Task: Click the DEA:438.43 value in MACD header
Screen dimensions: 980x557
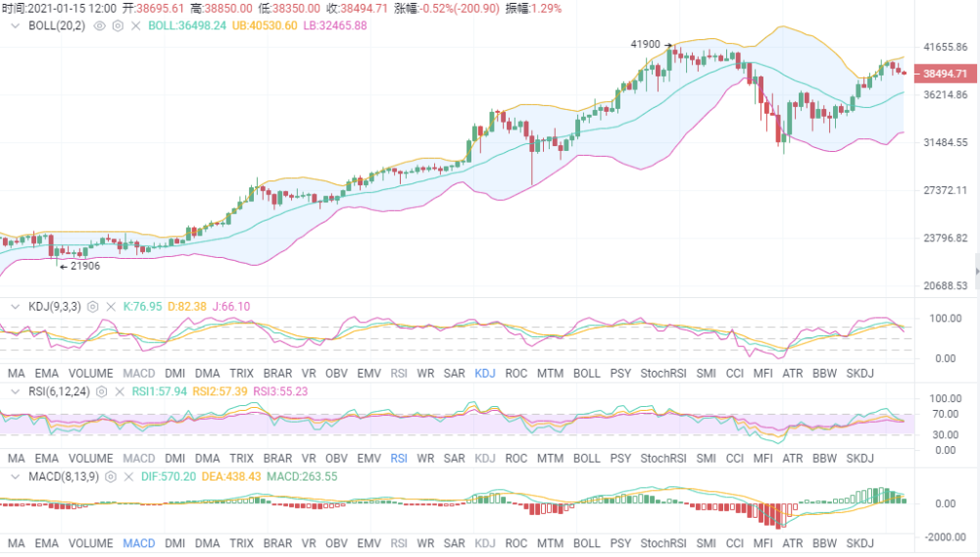Action: point(231,477)
